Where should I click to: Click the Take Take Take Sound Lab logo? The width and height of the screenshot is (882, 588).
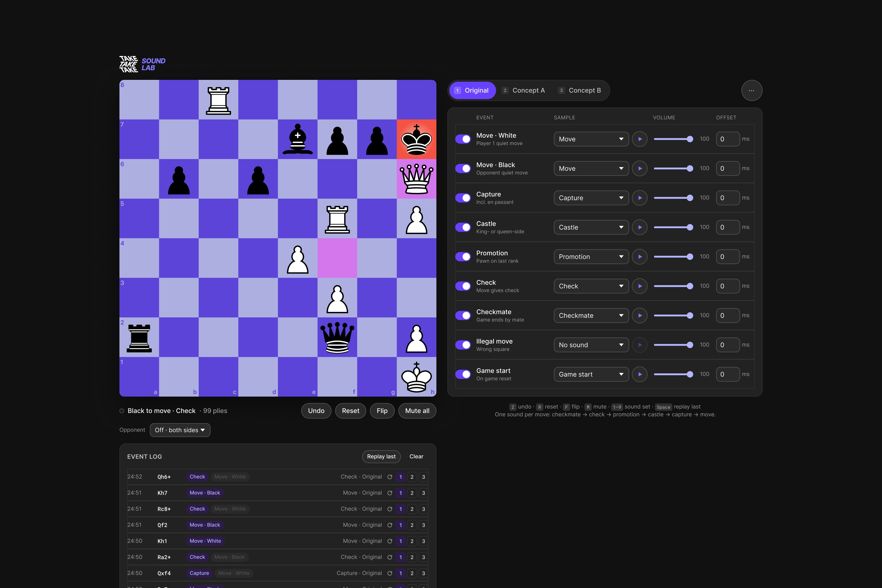[142, 64]
